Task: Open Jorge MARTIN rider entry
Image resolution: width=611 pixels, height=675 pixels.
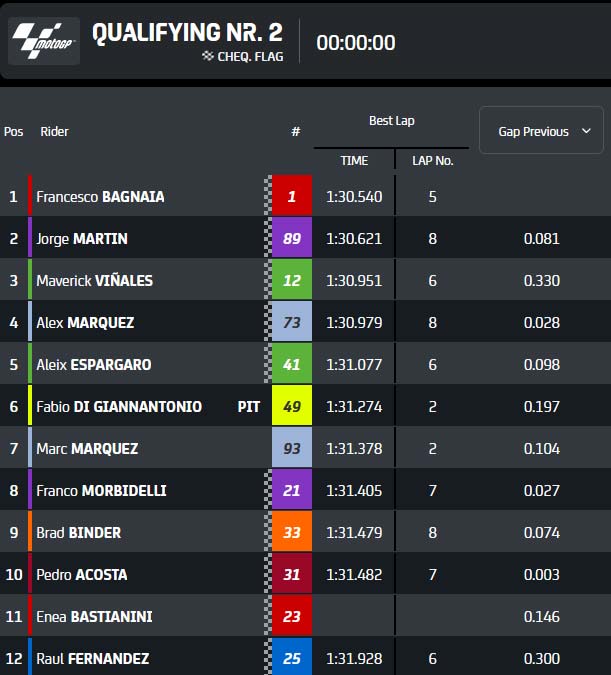Action: point(82,238)
